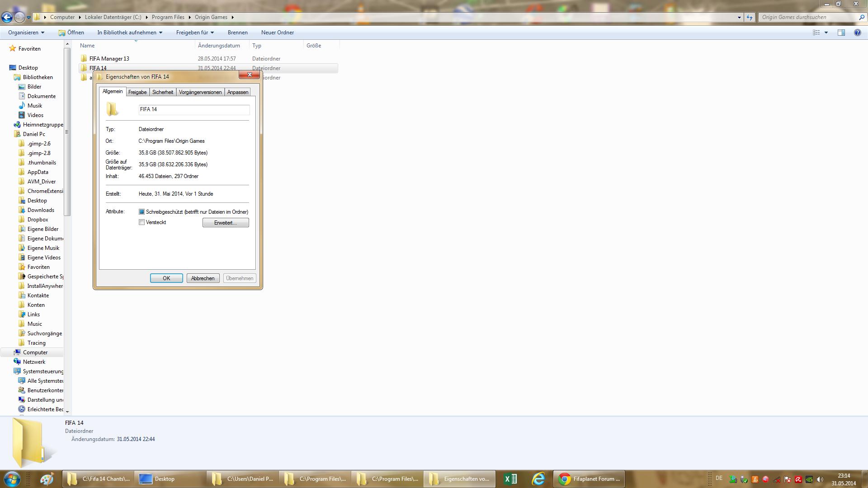The height and width of the screenshot is (488, 868).
Task: Open C:\Fifa 14 Chants taskbar window
Action: tap(97, 479)
